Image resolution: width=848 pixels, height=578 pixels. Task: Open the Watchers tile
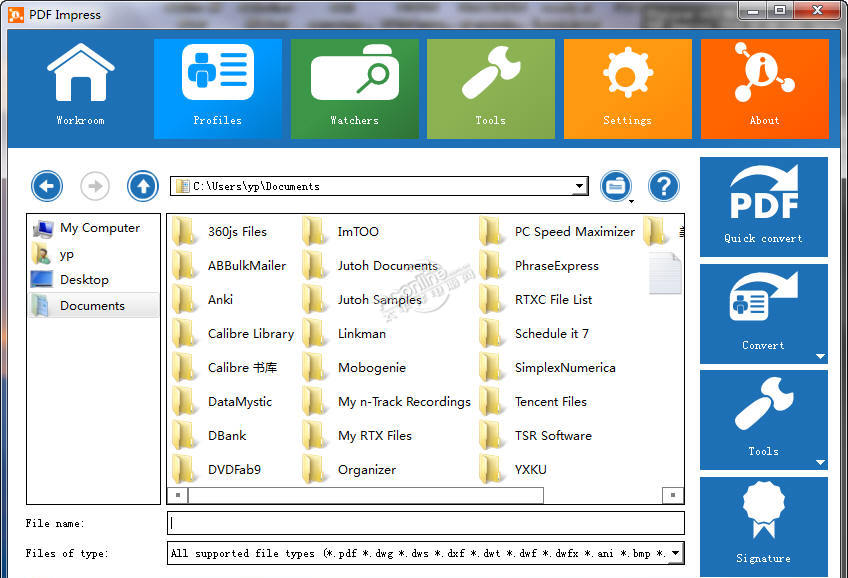(x=354, y=88)
